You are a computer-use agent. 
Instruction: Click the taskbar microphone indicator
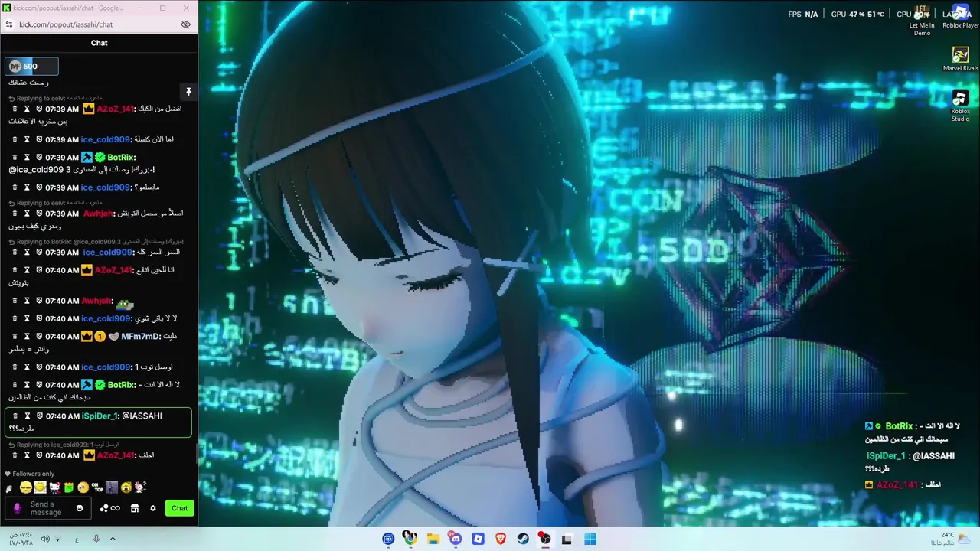click(96, 539)
